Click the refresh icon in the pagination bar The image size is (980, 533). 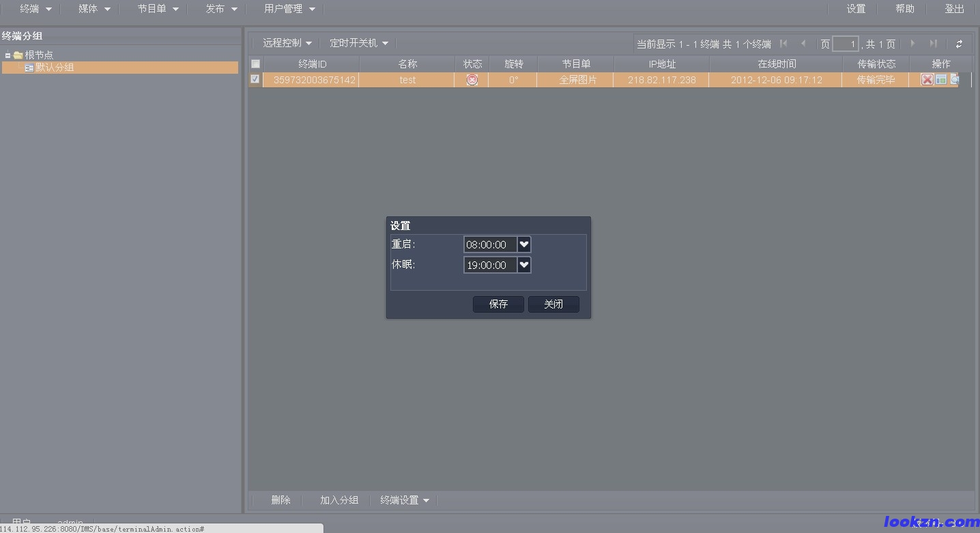(958, 43)
